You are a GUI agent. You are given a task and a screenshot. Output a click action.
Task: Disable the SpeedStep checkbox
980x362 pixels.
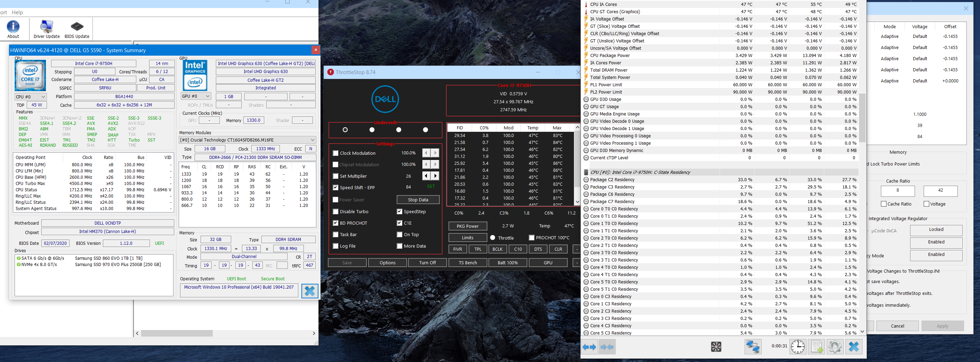[399, 212]
